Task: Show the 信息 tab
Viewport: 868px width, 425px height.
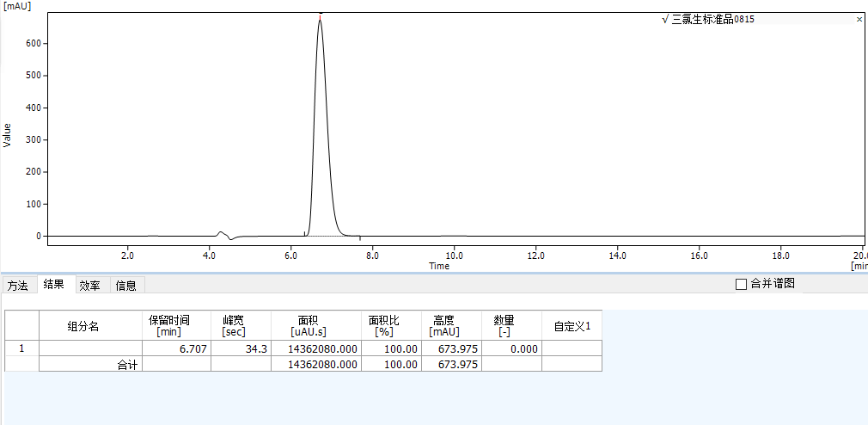Action: (x=125, y=286)
